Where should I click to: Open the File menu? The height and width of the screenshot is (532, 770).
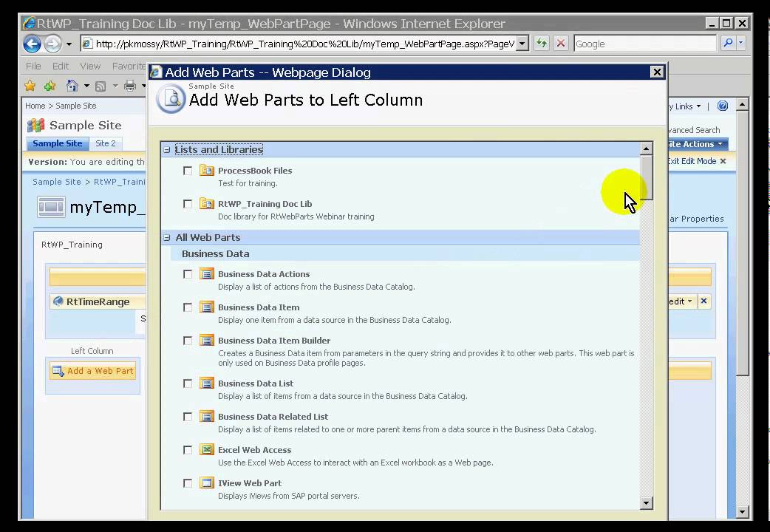(33, 66)
